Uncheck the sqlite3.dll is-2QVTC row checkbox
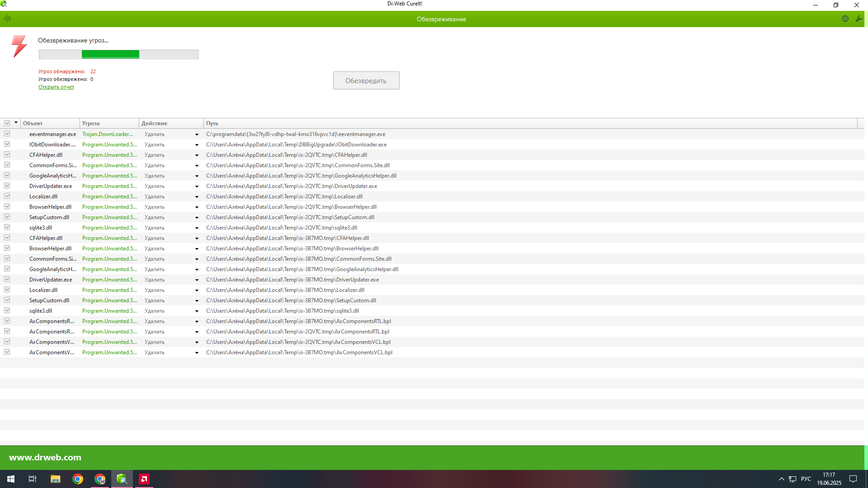 pyautogui.click(x=7, y=227)
